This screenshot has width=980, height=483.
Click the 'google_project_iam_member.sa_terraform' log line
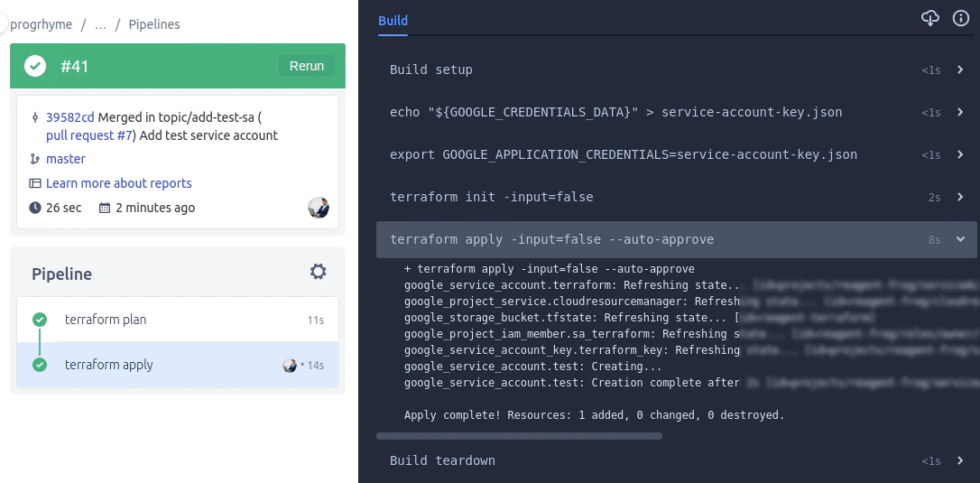click(690, 333)
